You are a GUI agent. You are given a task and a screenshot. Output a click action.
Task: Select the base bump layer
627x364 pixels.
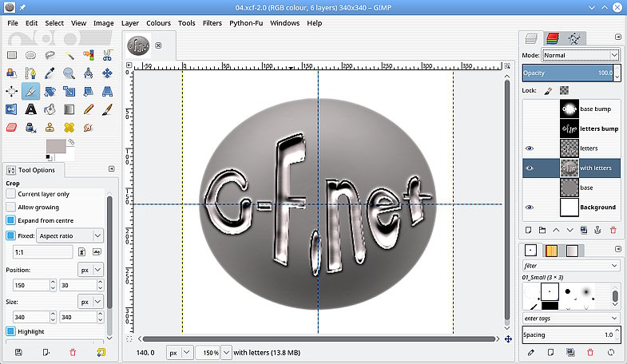point(595,109)
